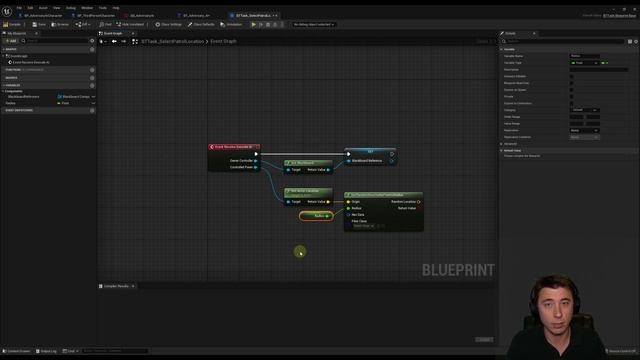Open Details panel settings icon
This screenshot has height=360, width=640.
pos(636,41)
